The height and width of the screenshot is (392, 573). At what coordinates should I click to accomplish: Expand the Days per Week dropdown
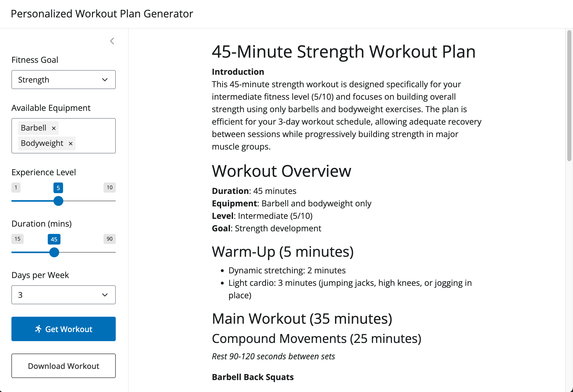coord(63,295)
